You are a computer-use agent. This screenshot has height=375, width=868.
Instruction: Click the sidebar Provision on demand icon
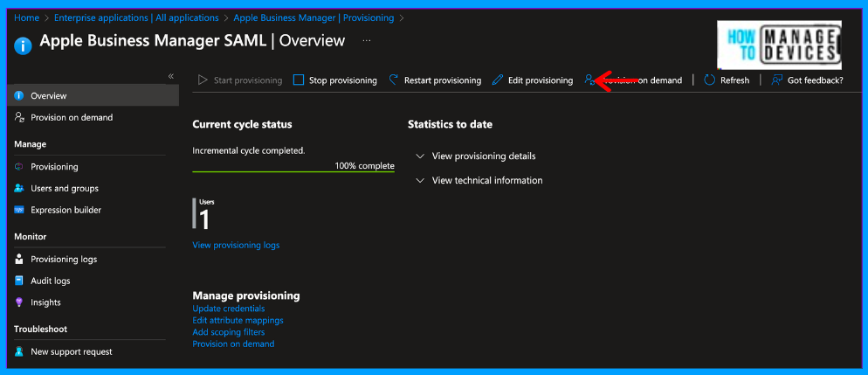tap(19, 117)
